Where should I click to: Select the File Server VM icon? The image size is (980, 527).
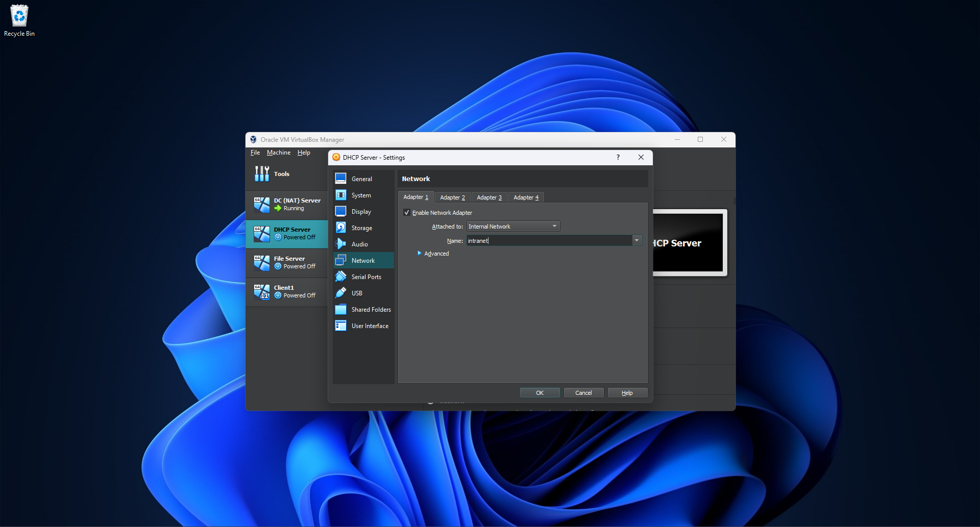(262, 263)
